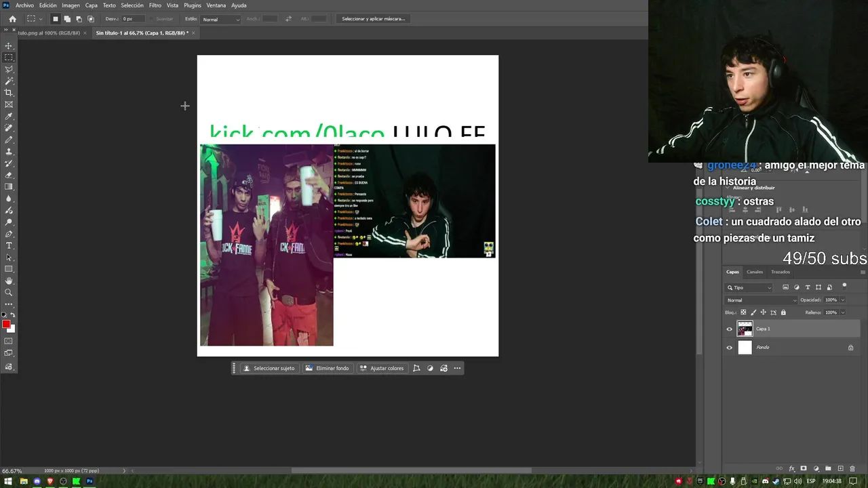Open the Edit Toolbar three-dots menu

tap(9, 304)
